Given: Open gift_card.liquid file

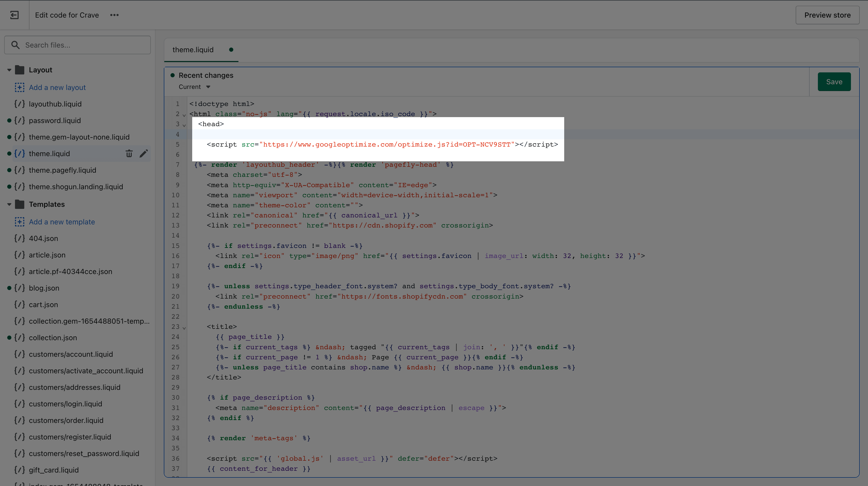Looking at the screenshot, I should point(53,470).
